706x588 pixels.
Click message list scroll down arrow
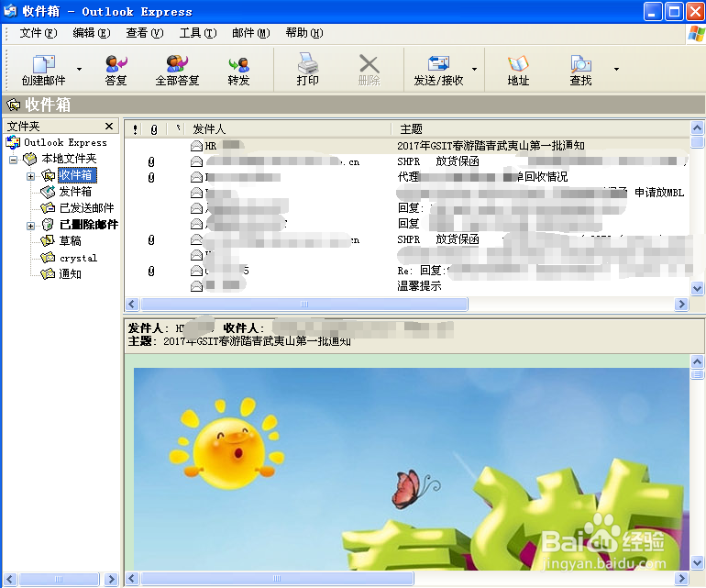[x=697, y=288]
